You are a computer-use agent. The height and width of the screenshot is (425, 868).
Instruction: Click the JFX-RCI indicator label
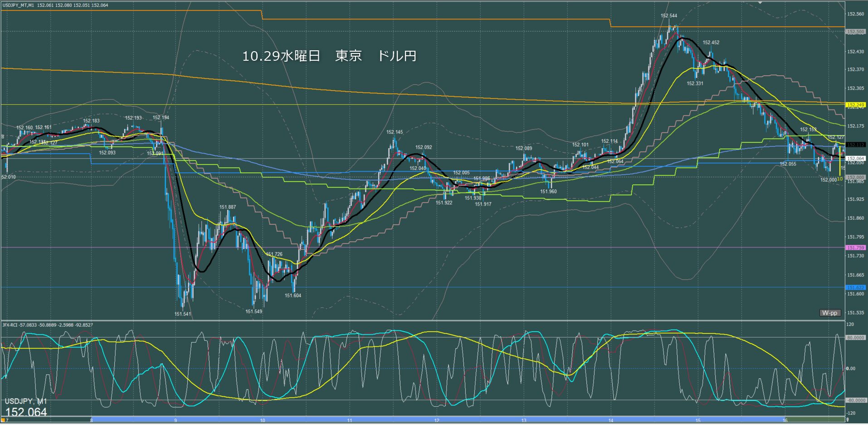click(x=48, y=325)
